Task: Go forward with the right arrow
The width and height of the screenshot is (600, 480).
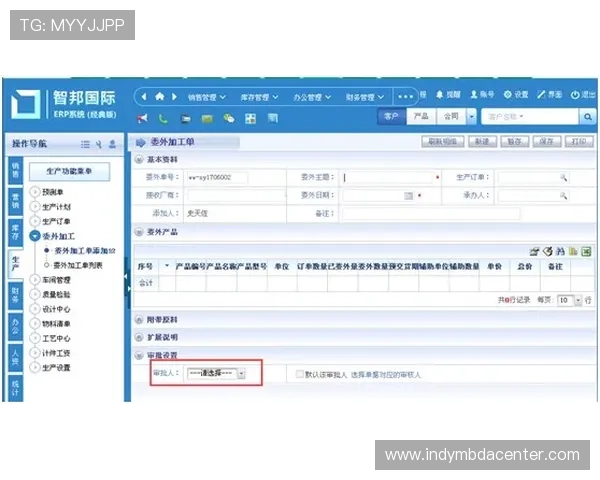Action: (x=174, y=96)
